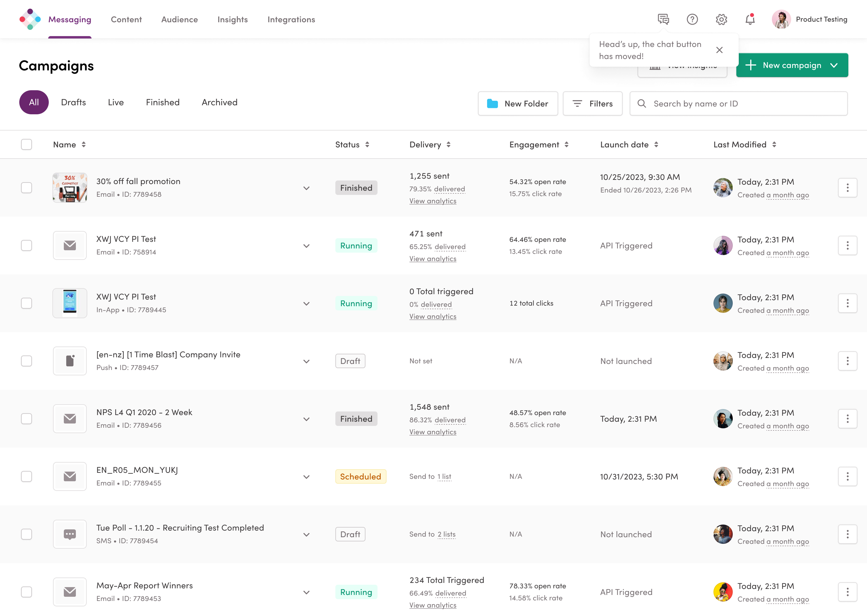Dismiss the chat button moved tooltip

(x=719, y=50)
